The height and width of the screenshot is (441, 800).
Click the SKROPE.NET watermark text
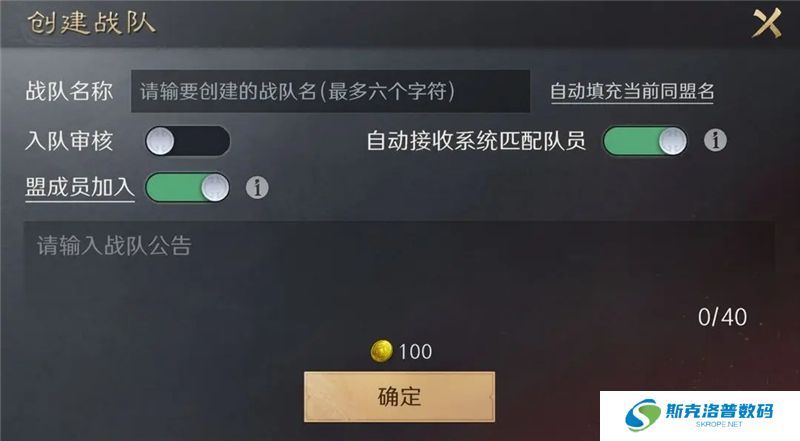click(719, 424)
